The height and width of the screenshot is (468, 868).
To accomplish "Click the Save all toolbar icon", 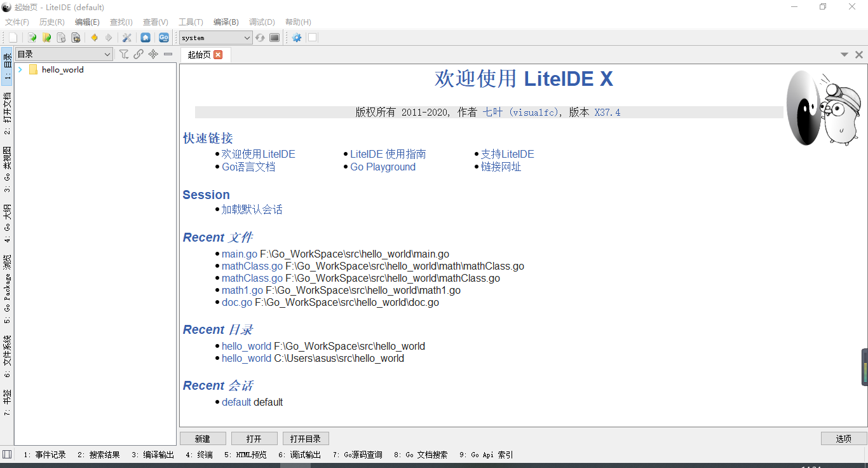I will (76, 38).
